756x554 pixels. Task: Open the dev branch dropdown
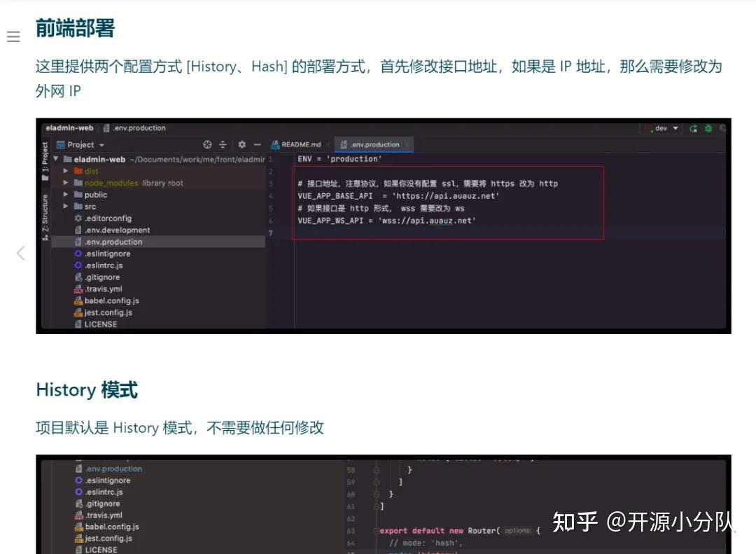click(661, 128)
